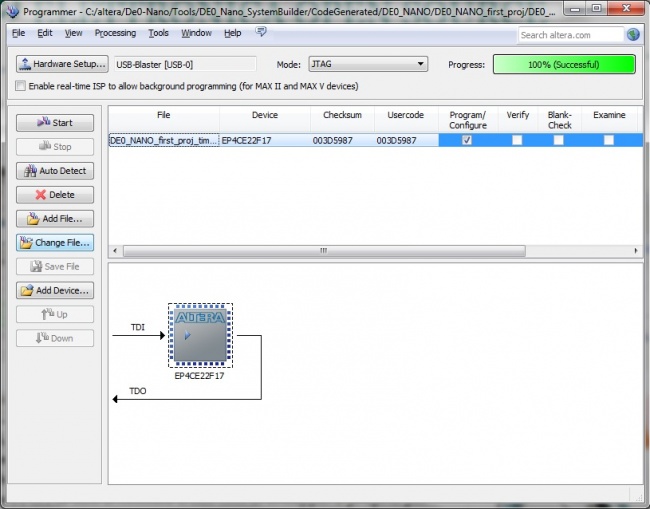Click Add File button

55,219
